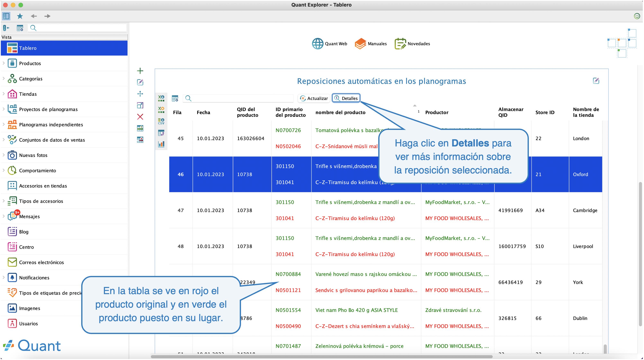Click the Actualizar button
644x360 pixels.
click(x=314, y=98)
